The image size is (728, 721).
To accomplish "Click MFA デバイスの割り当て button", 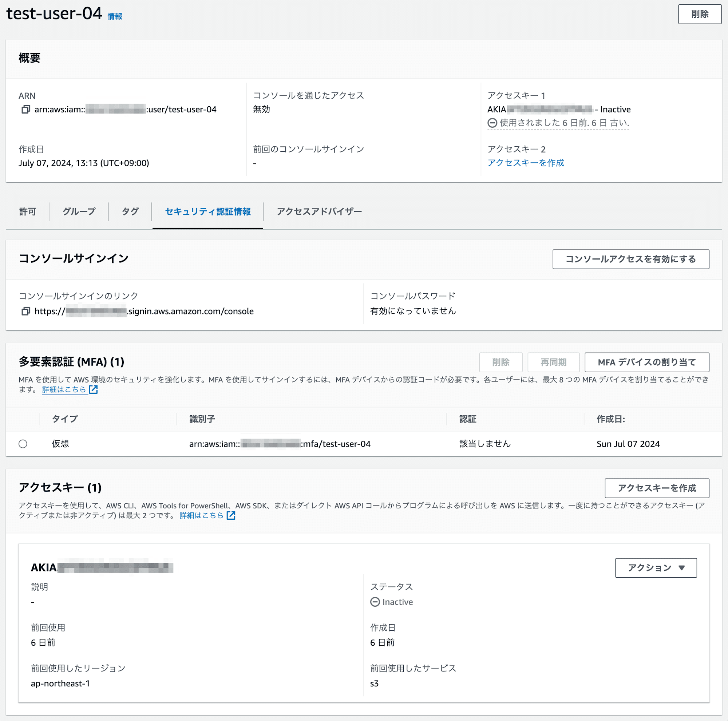I will (x=646, y=363).
